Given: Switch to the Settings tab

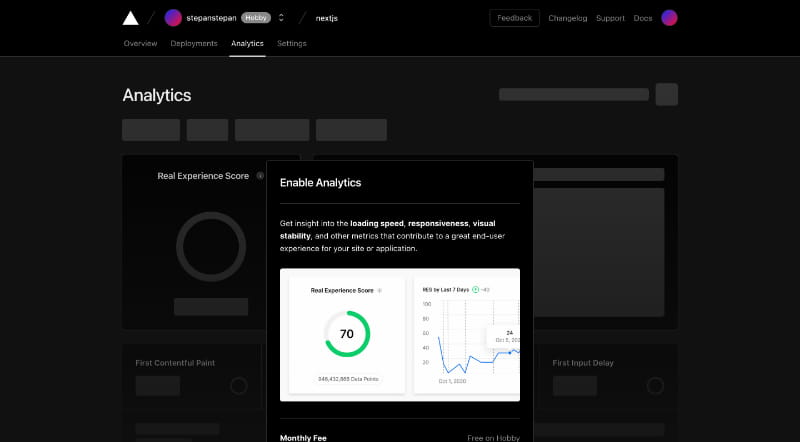Looking at the screenshot, I should [x=292, y=43].
